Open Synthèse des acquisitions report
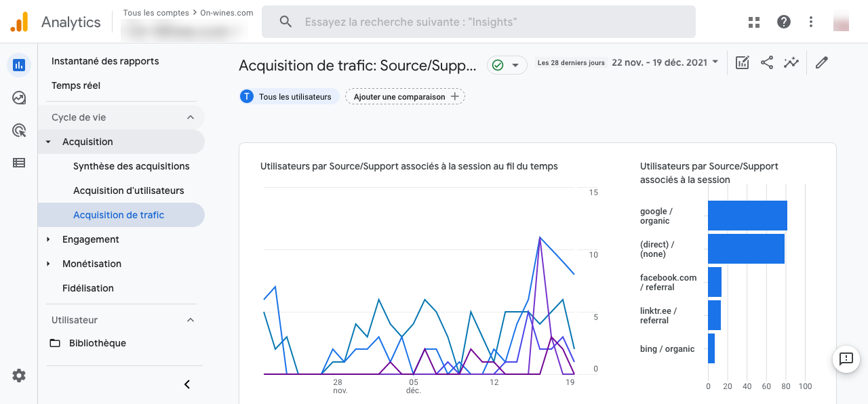 132,166
